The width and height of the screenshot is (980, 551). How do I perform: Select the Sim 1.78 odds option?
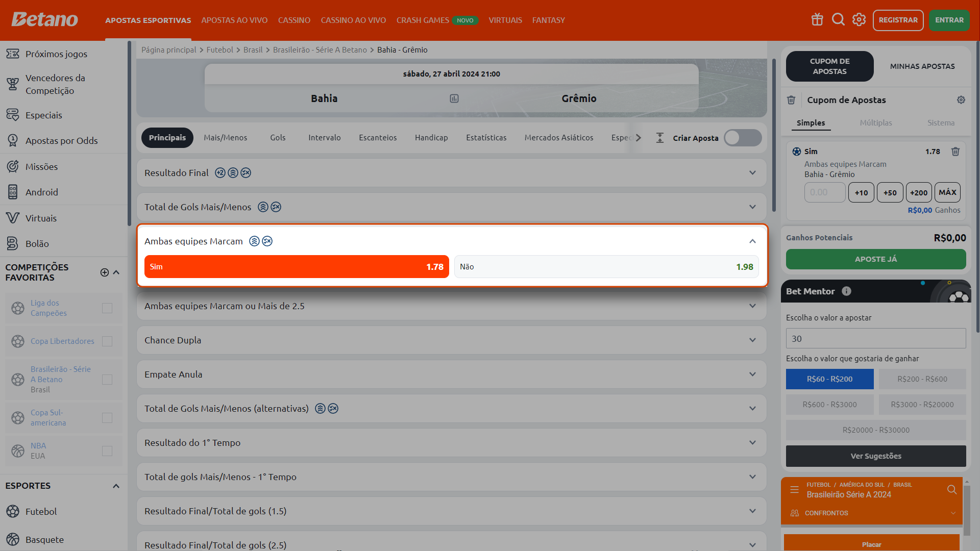[297, 267]
